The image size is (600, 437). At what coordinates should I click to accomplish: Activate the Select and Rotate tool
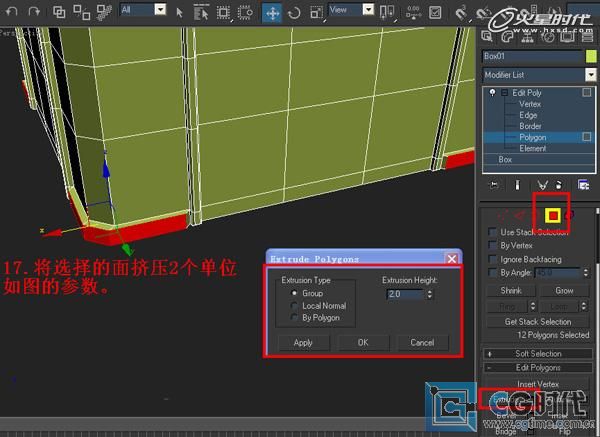coord(294,13)
